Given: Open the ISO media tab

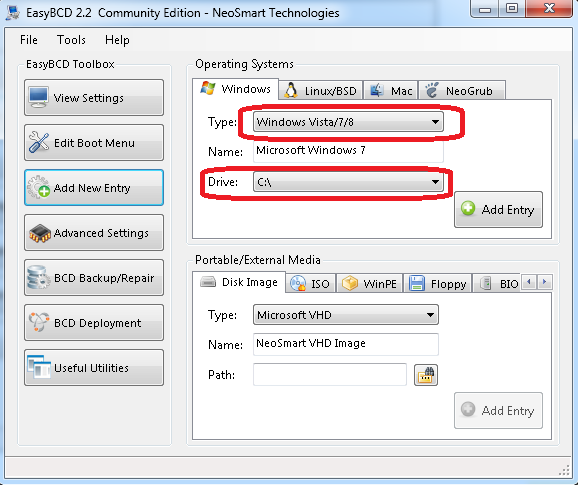Looking at the screenshot, I should tap(310, 283).
